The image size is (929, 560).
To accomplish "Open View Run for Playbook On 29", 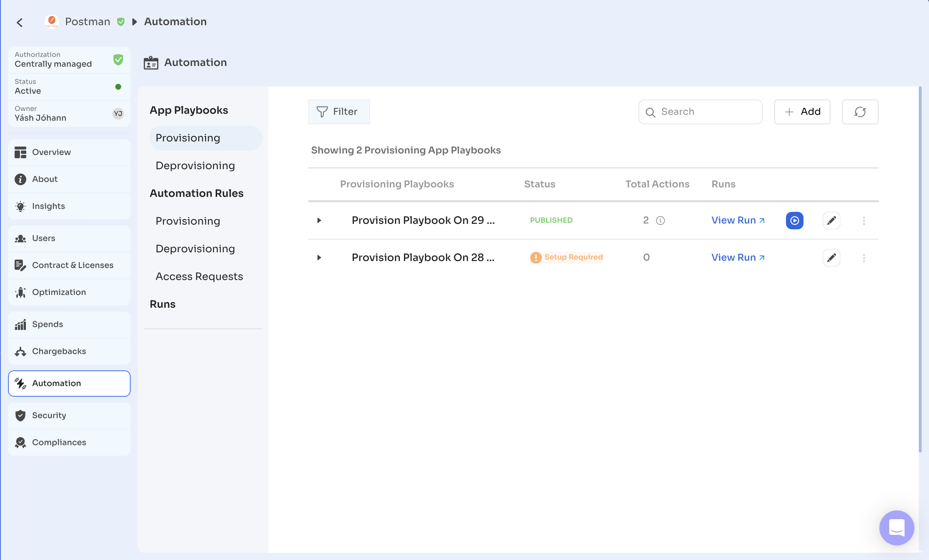I will 738,220.
